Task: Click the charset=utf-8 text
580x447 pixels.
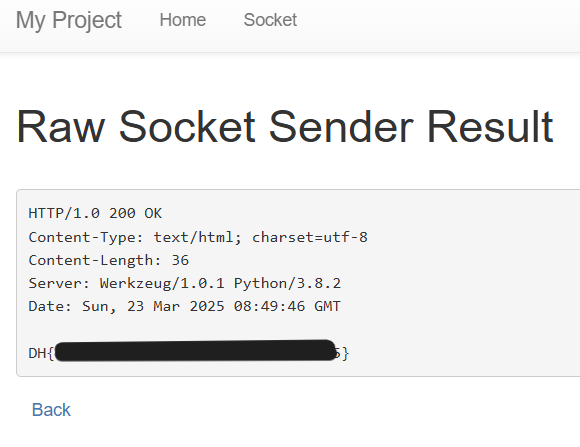Action: coord(310,237)
